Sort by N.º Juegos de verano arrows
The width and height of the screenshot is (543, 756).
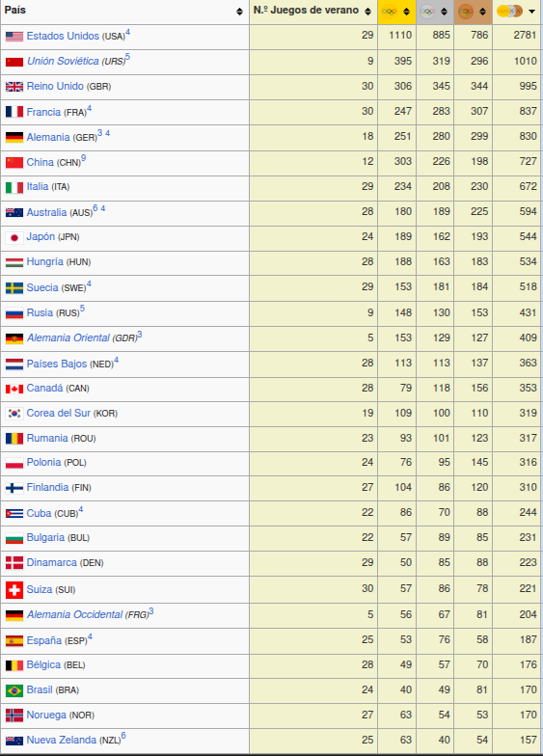point(368,12)
